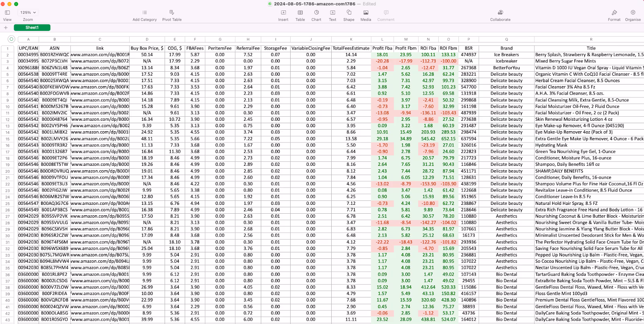
Task: Click the BSR cell 474937
Action: 469,55
